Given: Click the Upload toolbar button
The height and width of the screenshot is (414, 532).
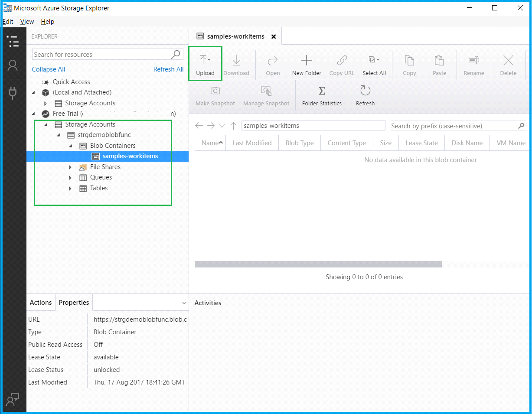Looking at the screenshot, I should [x=205, y=65].
